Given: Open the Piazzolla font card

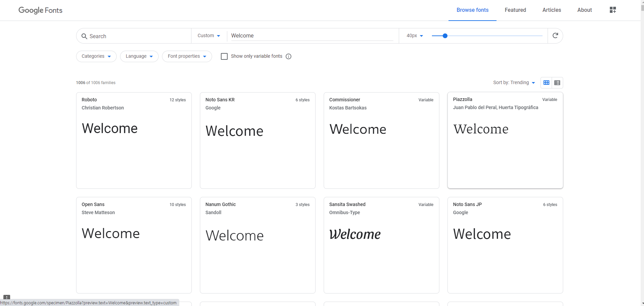Looking at the screenshot, I should [x=505, y=140].
